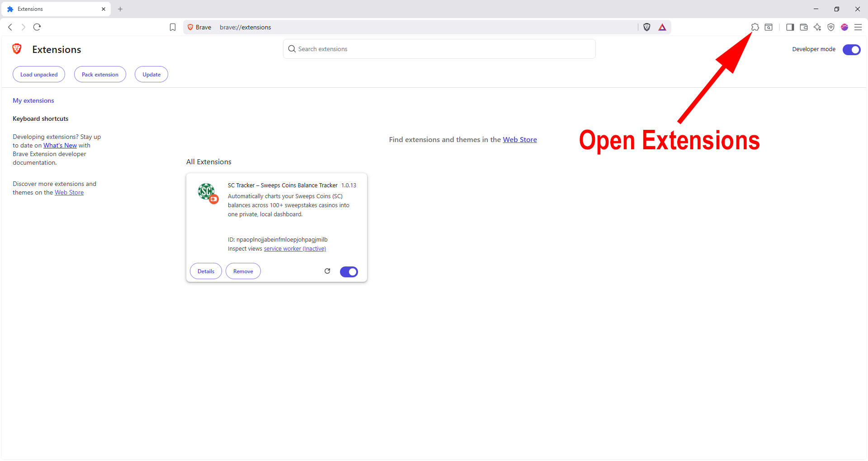Open the profile avatar menu
The image size is (868, 461).
[844, 27]
